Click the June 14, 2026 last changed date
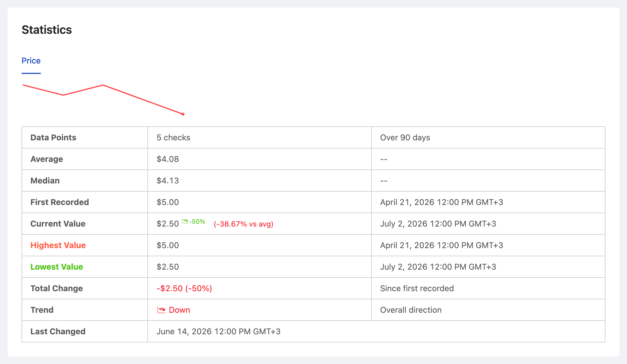The width and height of the screenshot is (627, 364). coord(219,331)
